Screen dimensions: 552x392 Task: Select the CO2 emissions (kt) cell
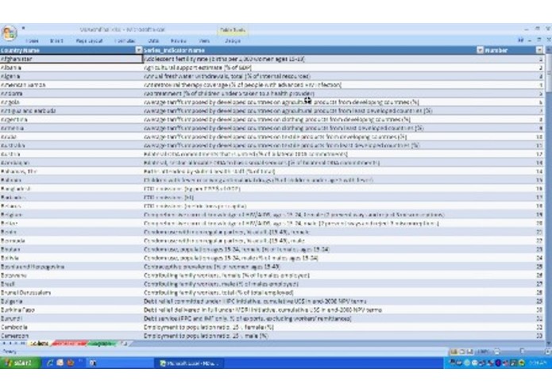[313, 198]
